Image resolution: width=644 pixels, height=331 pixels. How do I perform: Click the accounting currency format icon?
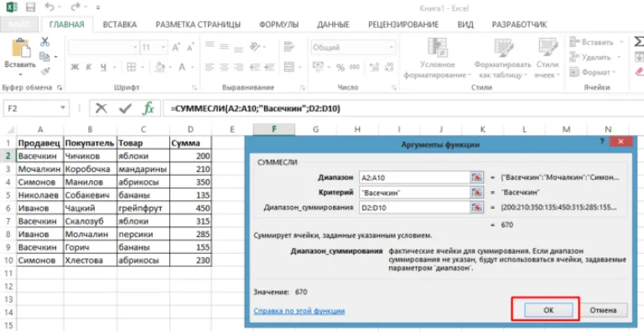tap(319, 67)
